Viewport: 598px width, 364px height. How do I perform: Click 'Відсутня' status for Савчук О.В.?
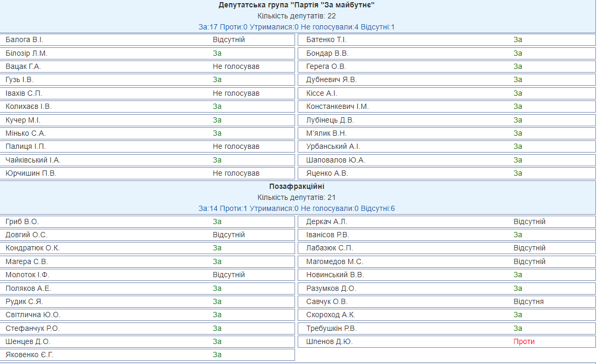click(x=529, y=301)
